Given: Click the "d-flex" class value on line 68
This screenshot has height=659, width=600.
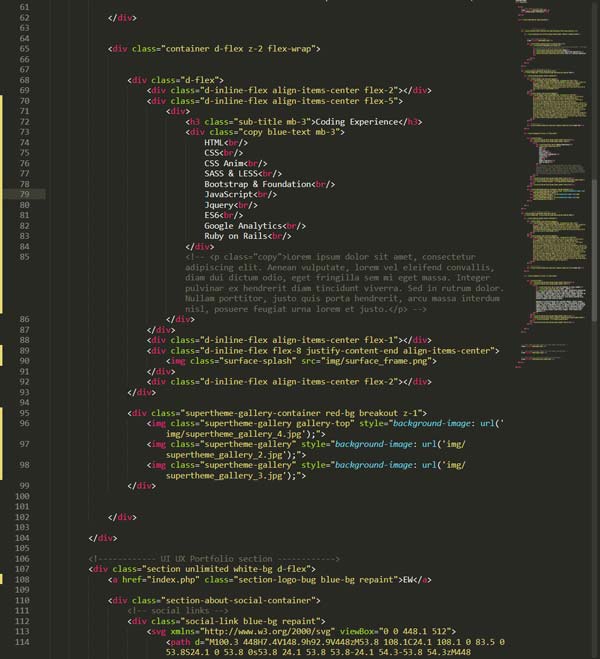Looking at the screenshot, I should click(x=200, y=80).
